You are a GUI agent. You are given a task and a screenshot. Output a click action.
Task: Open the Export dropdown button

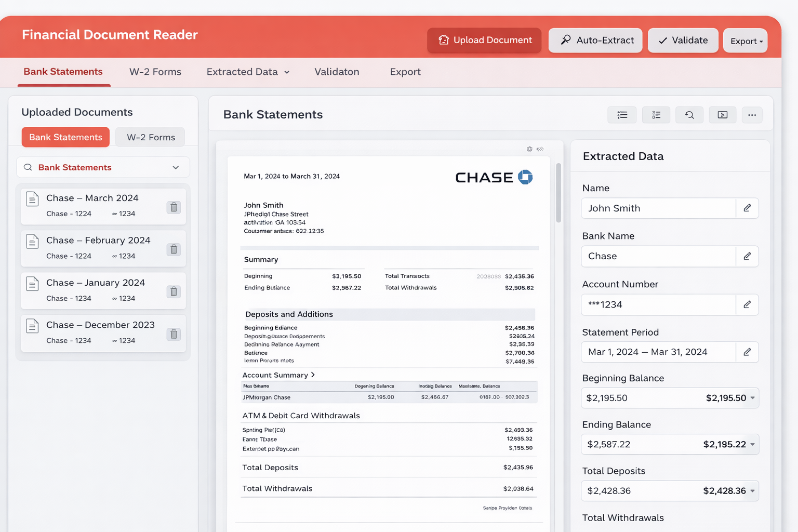tap(746, 41)
